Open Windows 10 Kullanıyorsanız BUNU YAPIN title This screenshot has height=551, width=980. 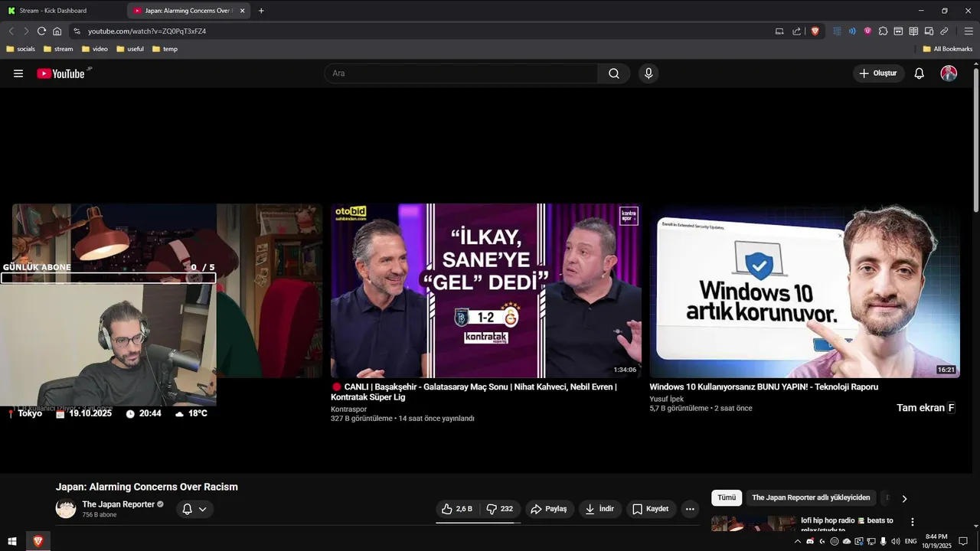click(x=763, y=387)
